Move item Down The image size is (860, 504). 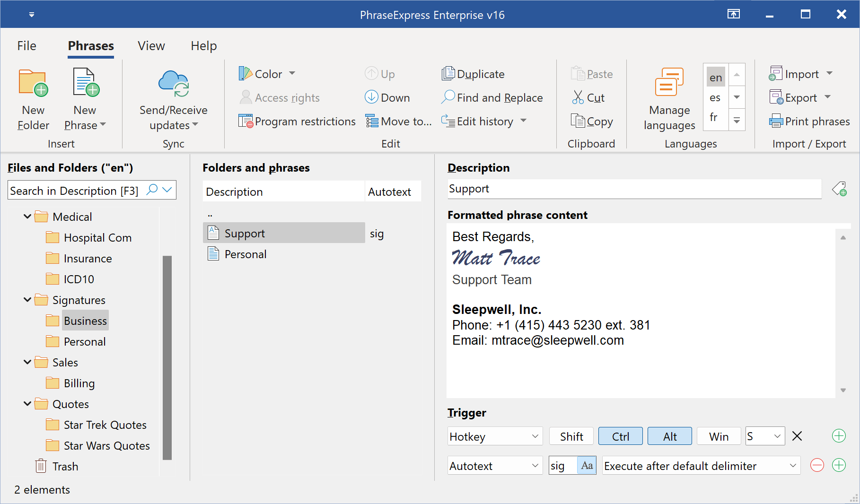pos(387,97)
